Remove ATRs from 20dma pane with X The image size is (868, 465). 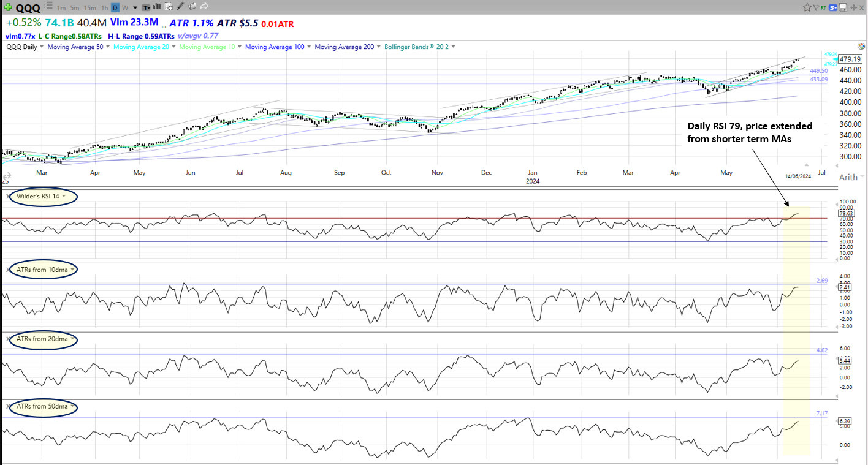[7, 339]
